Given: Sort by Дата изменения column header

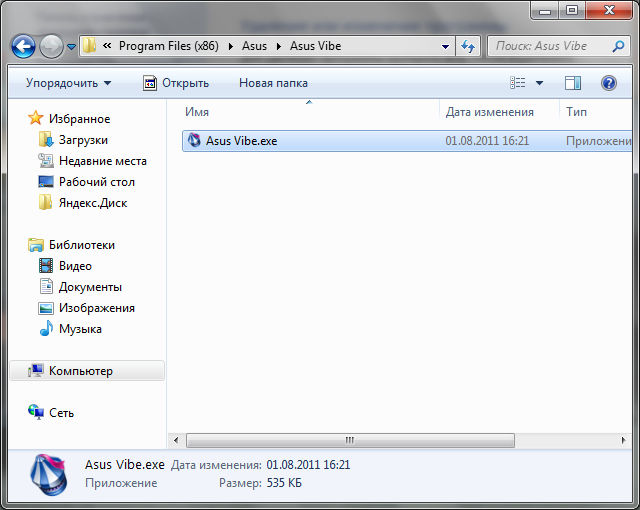Looking at the screenshot, I should 489,112.
